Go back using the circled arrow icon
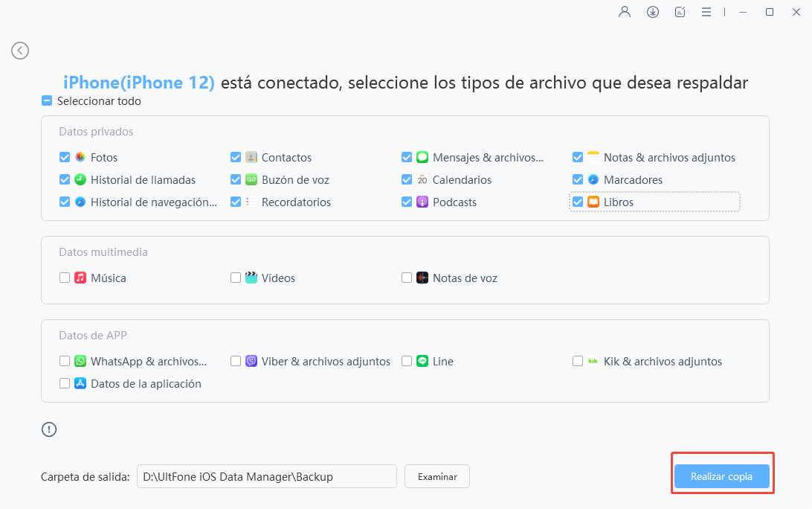812x509 pixels. pyautogui.click(x=20, y=51)
